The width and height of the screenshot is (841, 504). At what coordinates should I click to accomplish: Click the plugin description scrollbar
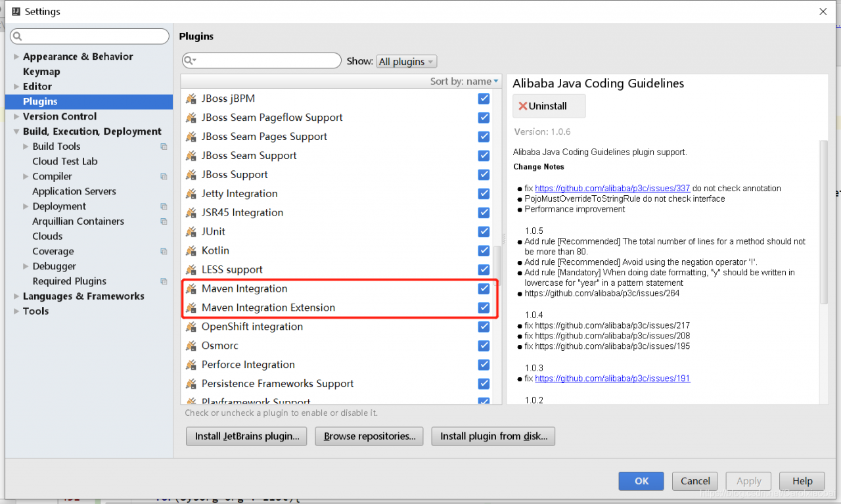point(824,221)
